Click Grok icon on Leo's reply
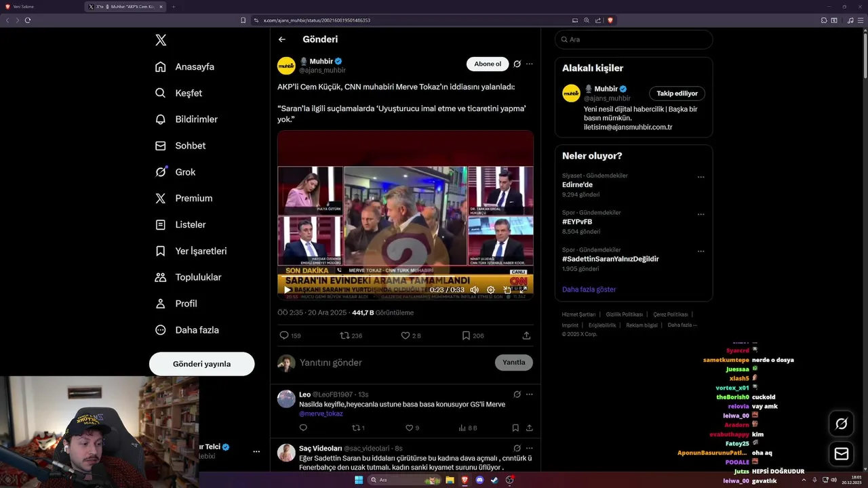The height and width of the screenshot is (488, 868). pos(517,394)
